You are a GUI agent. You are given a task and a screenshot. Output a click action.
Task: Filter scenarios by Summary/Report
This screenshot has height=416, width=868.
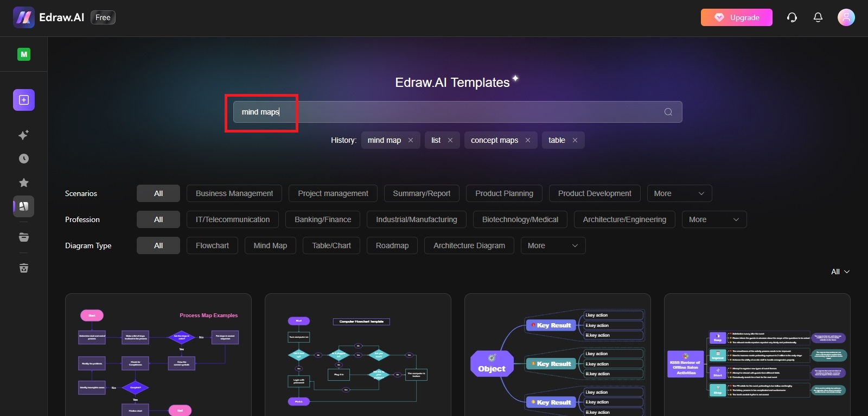pos(422,193)
